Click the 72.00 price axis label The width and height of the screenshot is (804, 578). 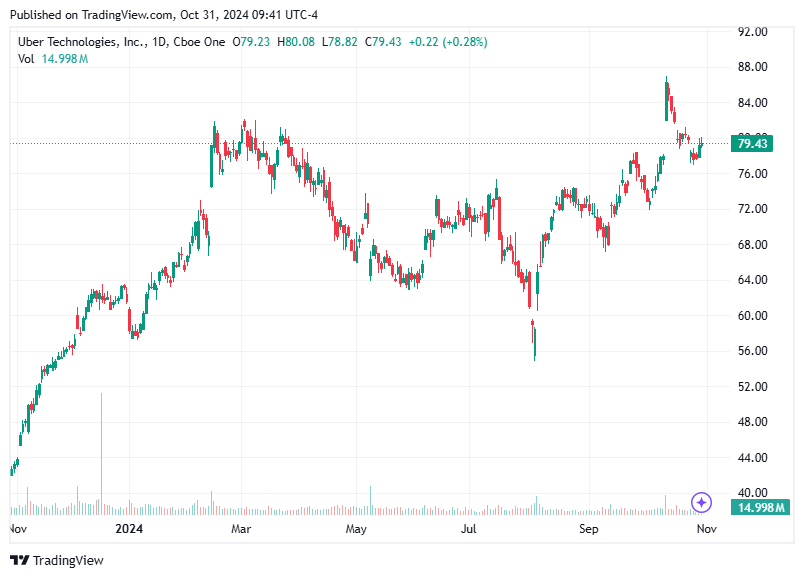(752, 209)
